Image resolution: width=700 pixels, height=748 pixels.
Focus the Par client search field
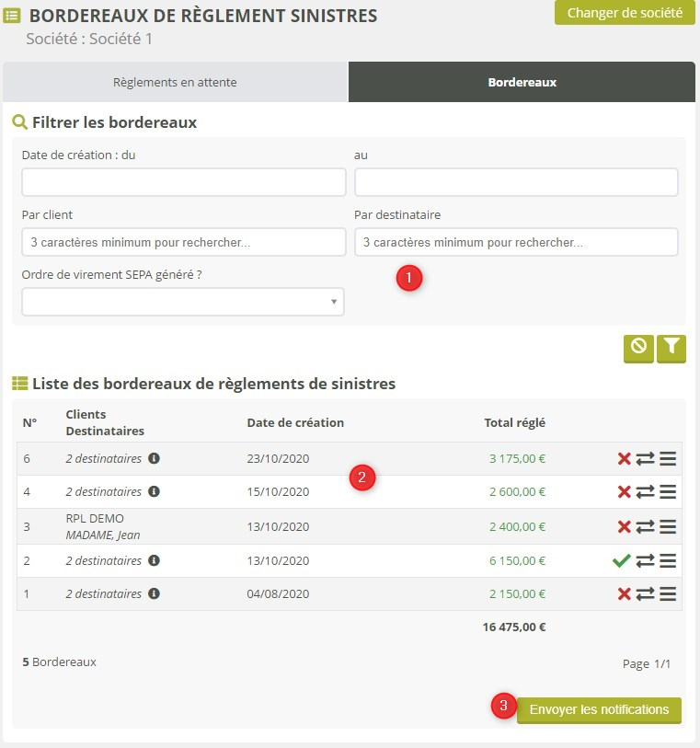183,242
